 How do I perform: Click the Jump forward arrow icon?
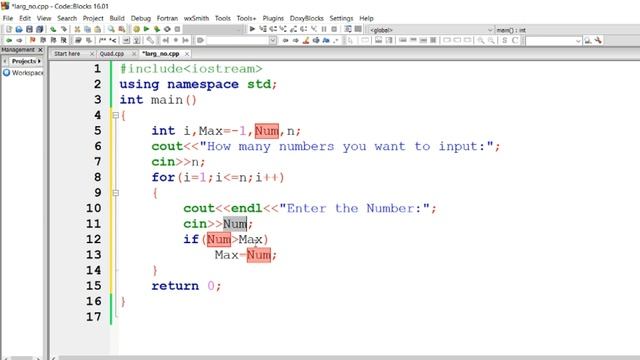click(x=19, y=40)
